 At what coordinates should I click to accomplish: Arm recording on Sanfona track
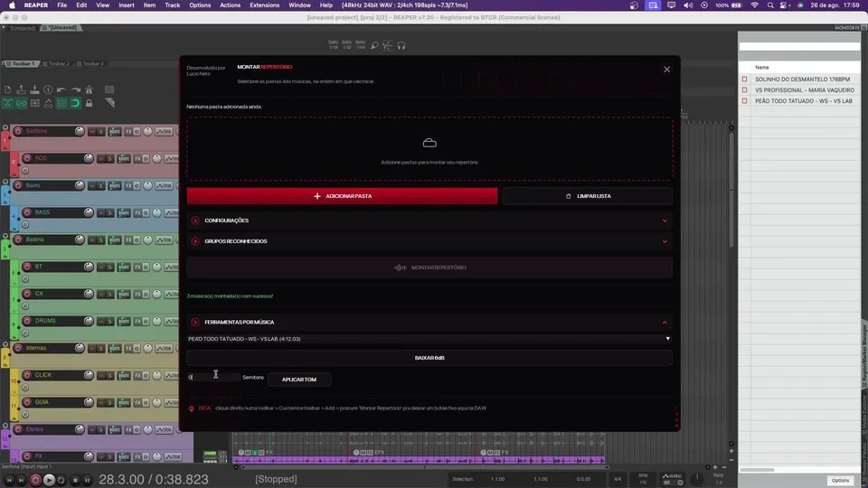tap(18, 131)
